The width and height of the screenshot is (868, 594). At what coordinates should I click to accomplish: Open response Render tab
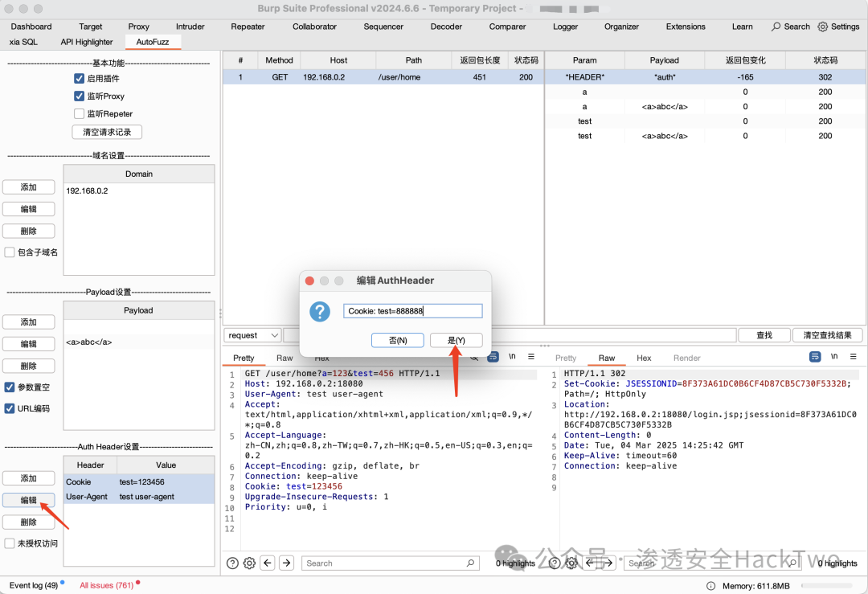tap(686, 358)
